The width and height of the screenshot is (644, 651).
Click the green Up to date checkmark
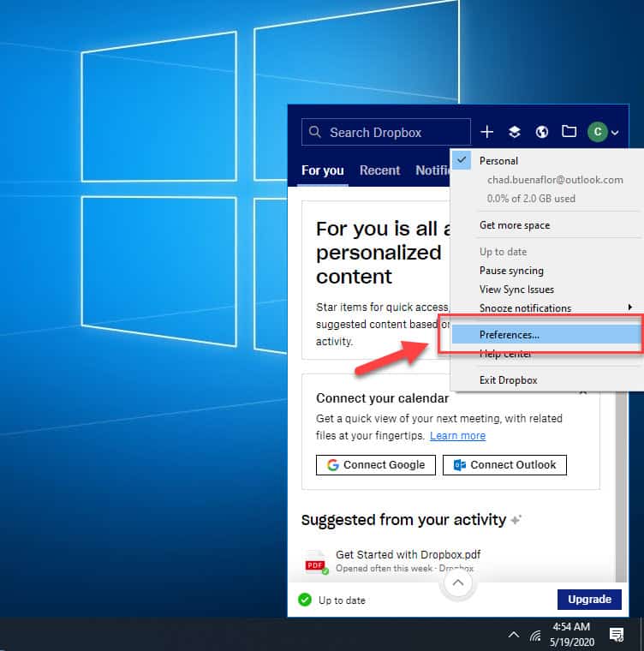(x=305, y=600)
